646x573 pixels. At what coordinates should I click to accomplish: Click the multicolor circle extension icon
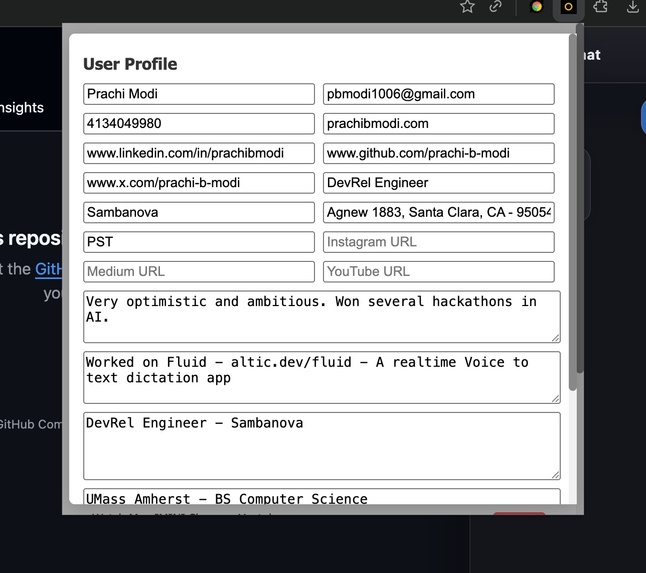point(536,7)
